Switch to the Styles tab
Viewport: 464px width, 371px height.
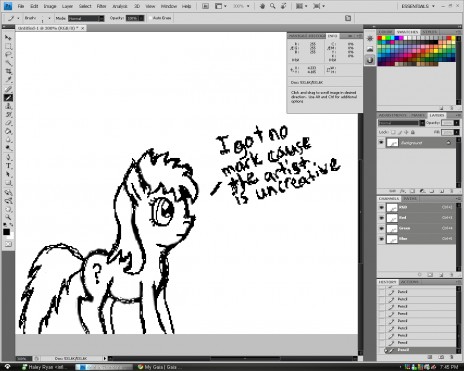pyautogui.click(x=429, y=32)
